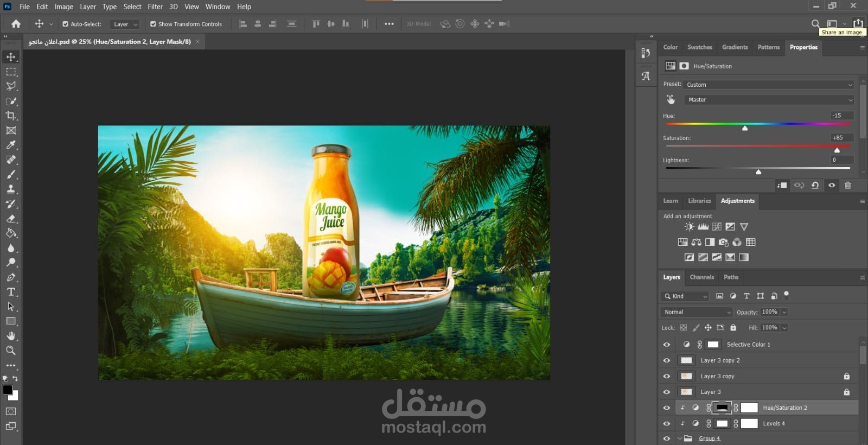Open the Master channel dropdown
The height and width of the screenshot is (445, 868).
point(769,100)
